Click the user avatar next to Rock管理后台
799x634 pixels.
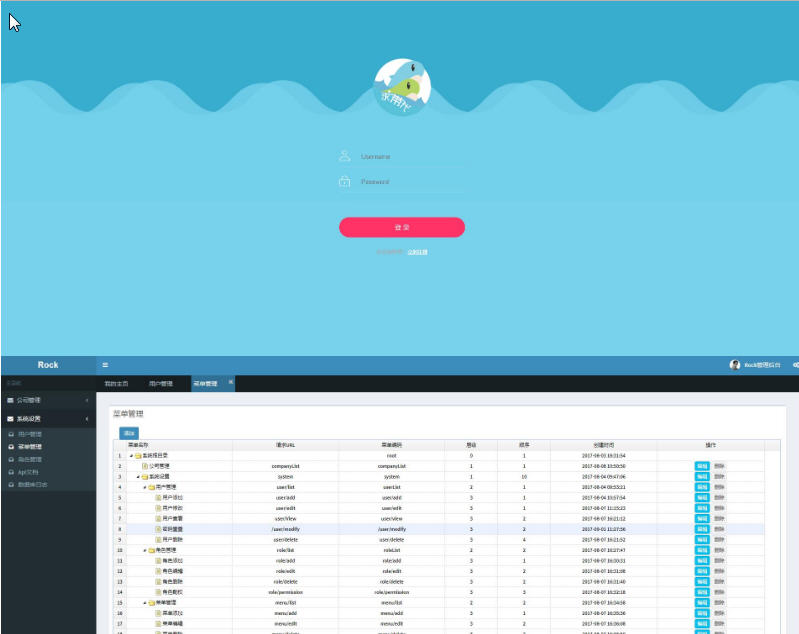[x=735, y=365]
